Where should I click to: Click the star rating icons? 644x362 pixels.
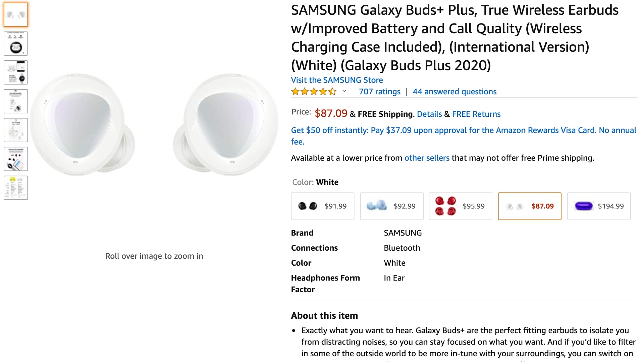[x=314, y=92]
